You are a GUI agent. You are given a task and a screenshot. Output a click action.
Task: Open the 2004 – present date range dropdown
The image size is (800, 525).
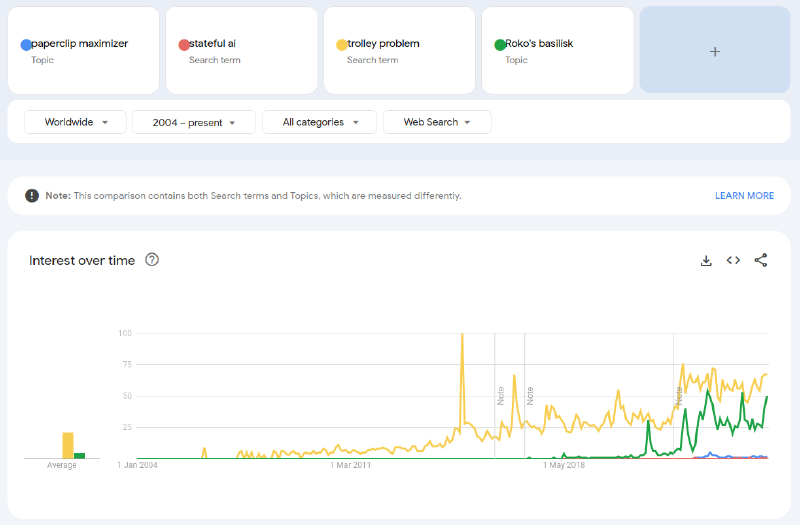coord(194,122)
